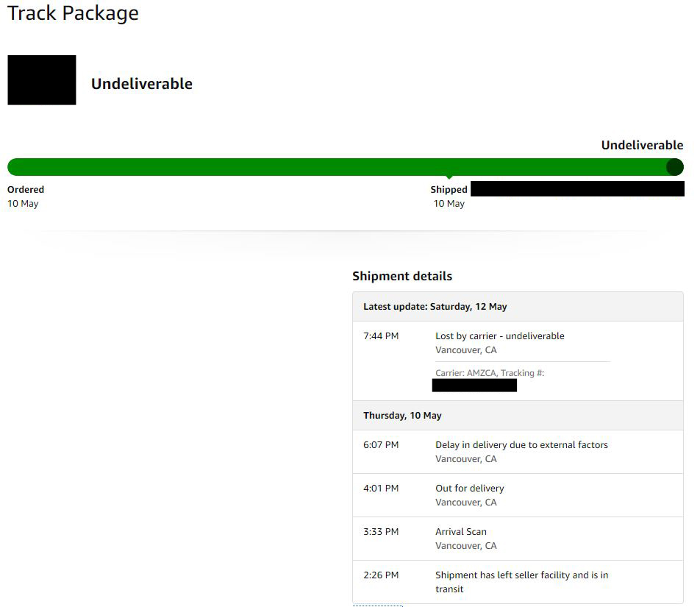Click the Ordered 10 May milestone

coord(25,196)
